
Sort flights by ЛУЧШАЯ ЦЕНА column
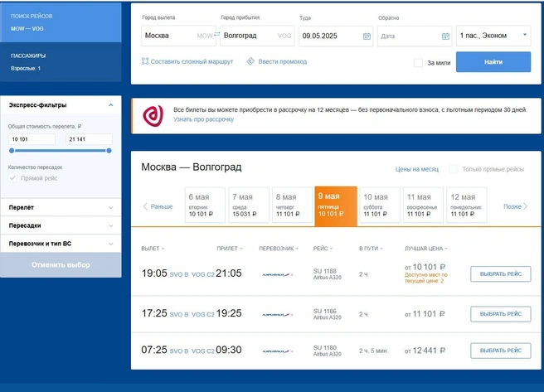[x=426, y=249]
